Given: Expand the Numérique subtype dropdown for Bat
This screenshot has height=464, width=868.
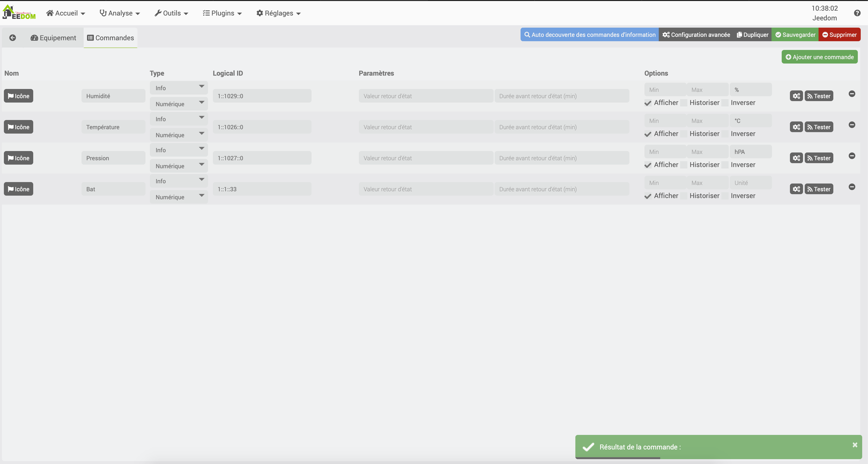Looking at the screenshot, I should 179,197.
